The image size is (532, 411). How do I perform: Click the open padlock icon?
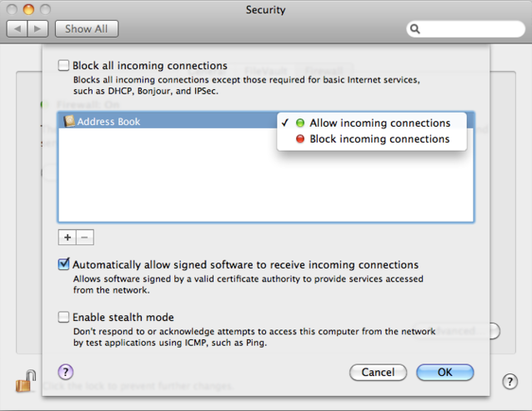coord(23,381)
